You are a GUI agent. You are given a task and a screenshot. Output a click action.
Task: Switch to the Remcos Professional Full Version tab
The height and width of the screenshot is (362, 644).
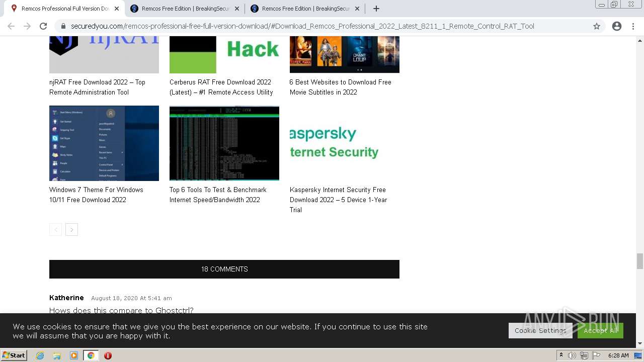coord(64,9)
